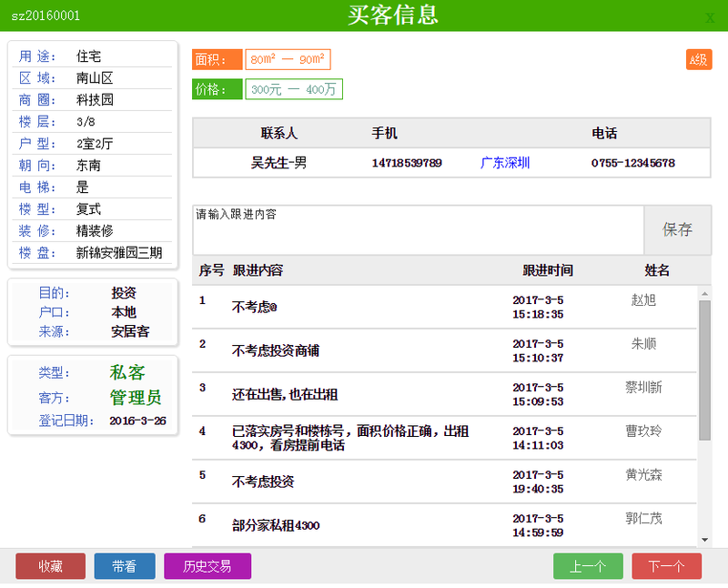Screen dimensions: 728x588
Task: Click the orange 面积 label
Action: click(x=217, y=59)
